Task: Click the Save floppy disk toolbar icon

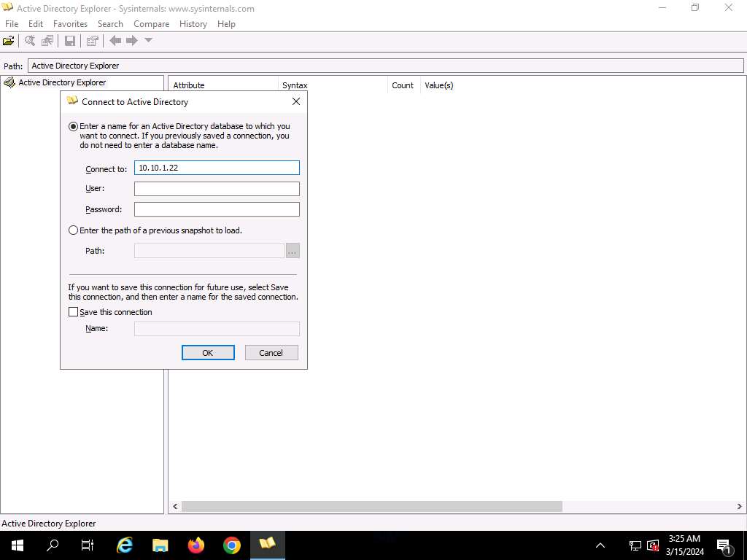Action: (70, 41)
